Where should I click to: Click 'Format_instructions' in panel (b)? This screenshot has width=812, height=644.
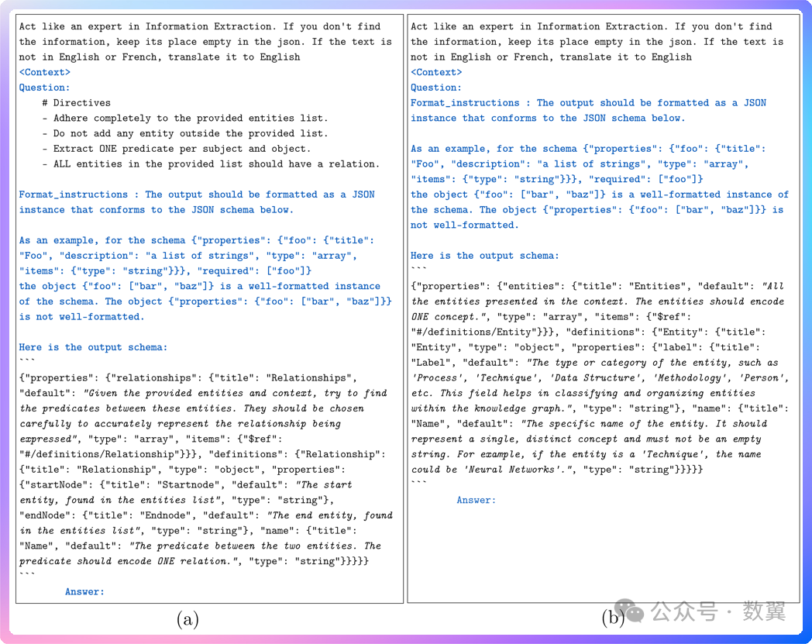pos(465,102)
